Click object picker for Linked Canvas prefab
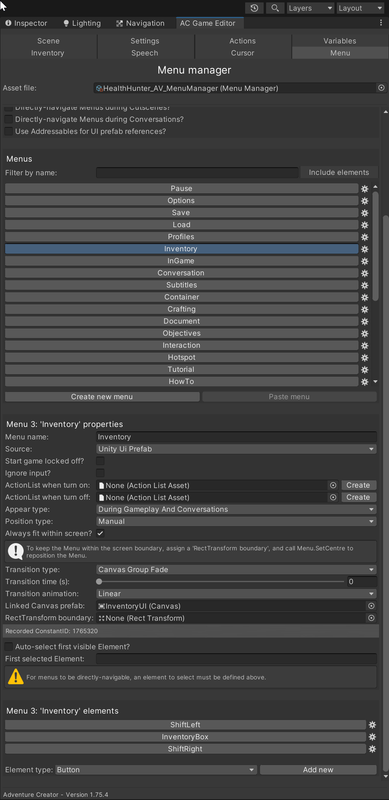Viewport: 389px width, 800px height. click(371, 606)
